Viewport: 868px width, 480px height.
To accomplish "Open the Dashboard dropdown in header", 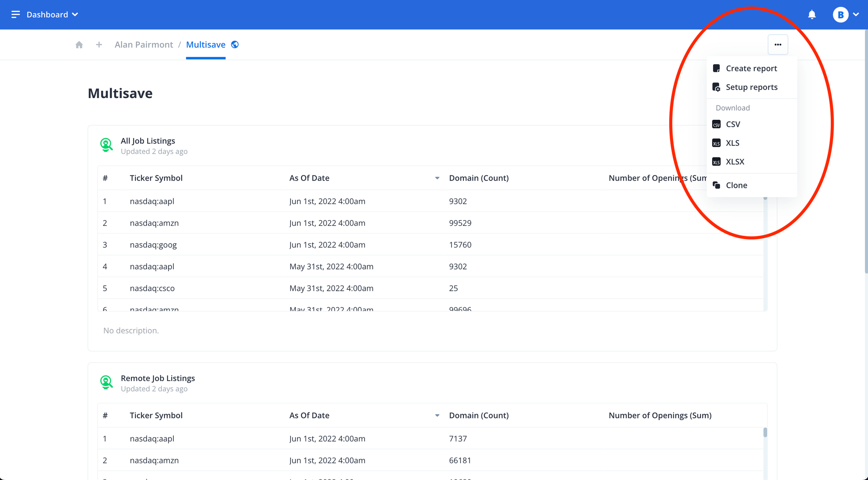I will (52, 15).
